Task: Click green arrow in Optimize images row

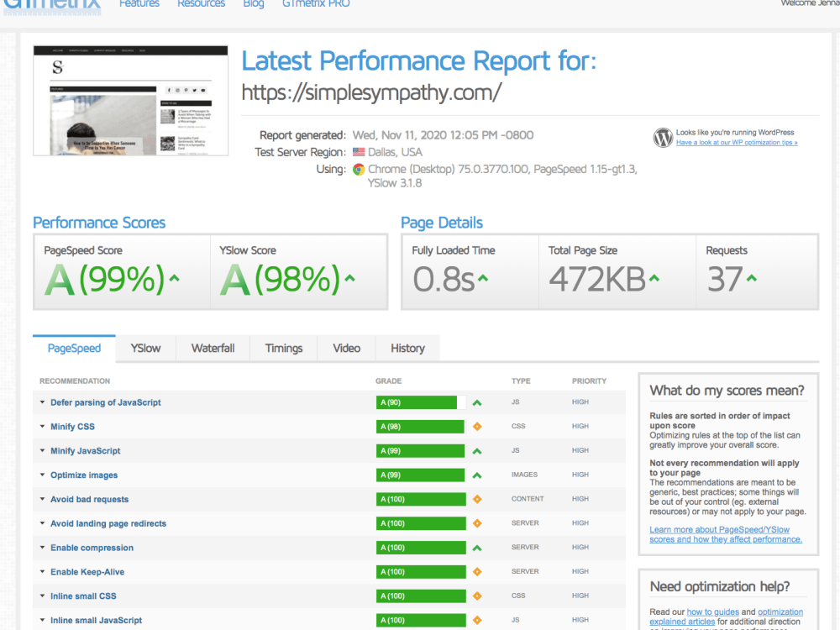Action: (x=477, y=475)
